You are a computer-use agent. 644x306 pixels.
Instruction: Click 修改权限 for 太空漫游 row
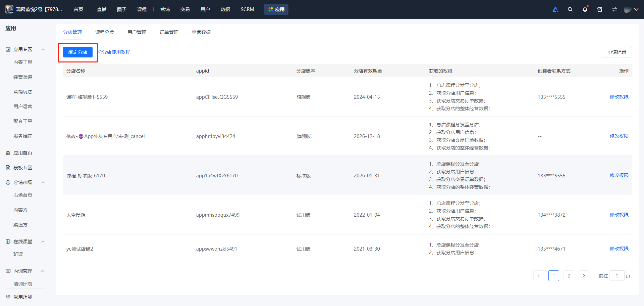click(x=619, y=215)
